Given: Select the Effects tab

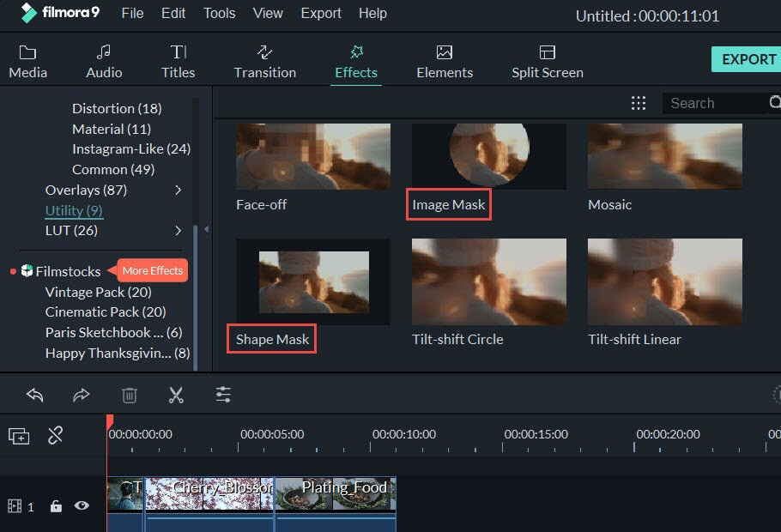Looking at the screenshot, I should coord(356,62).
